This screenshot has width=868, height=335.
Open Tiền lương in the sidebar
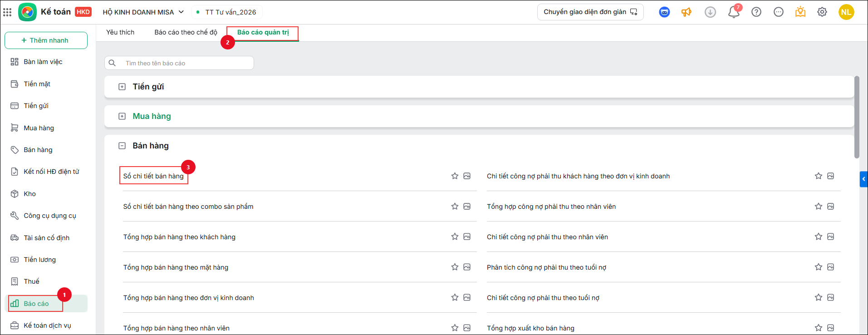pos(46,260)
